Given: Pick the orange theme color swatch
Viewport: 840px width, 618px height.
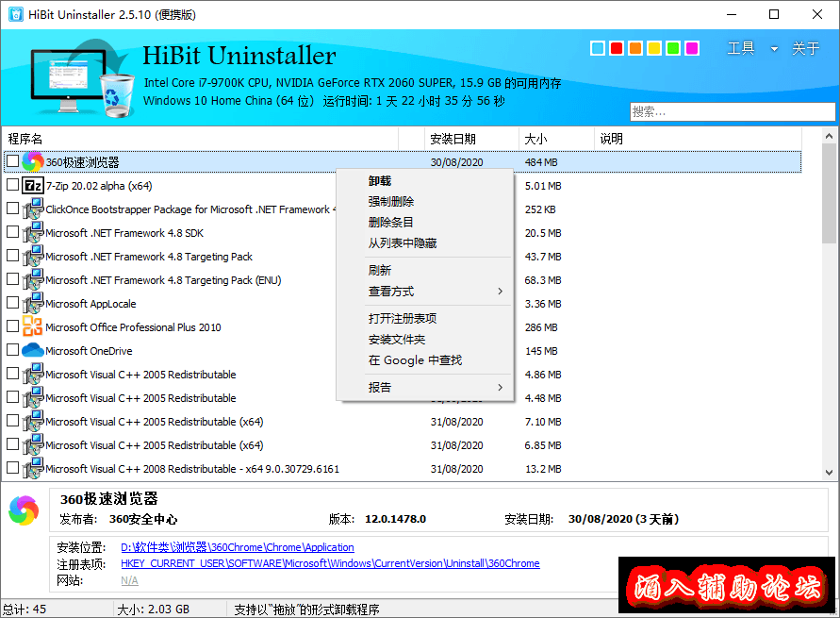Looking at the screenshot, I should [x=635, y=48].
